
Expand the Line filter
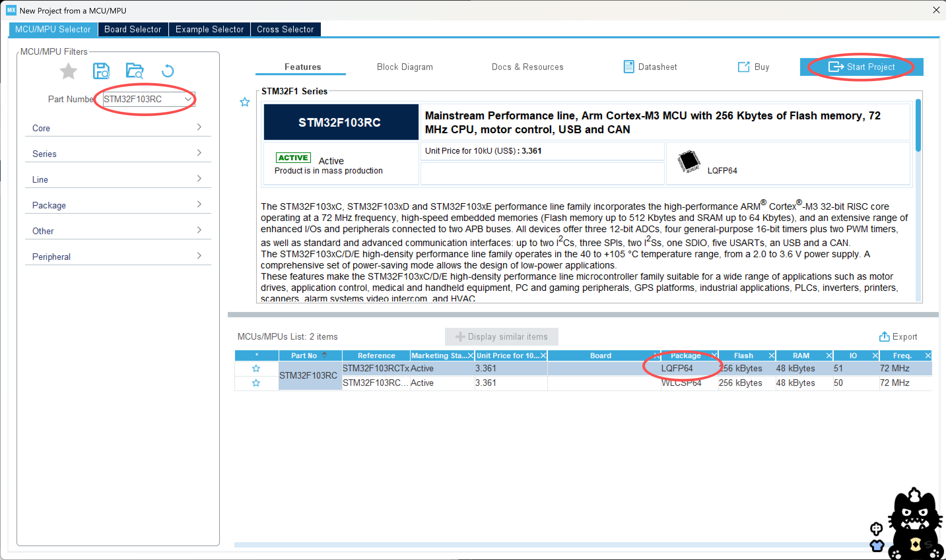tap(118, 179)
